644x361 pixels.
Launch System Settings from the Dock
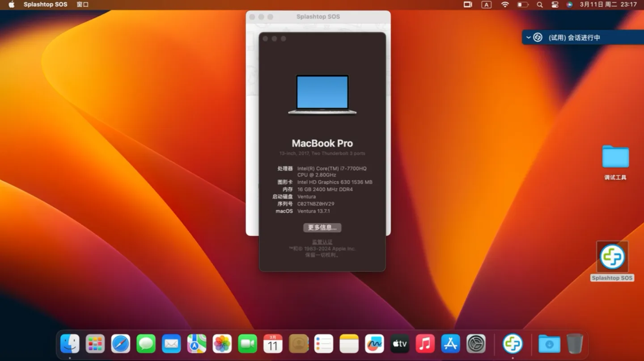click(475, 344)
